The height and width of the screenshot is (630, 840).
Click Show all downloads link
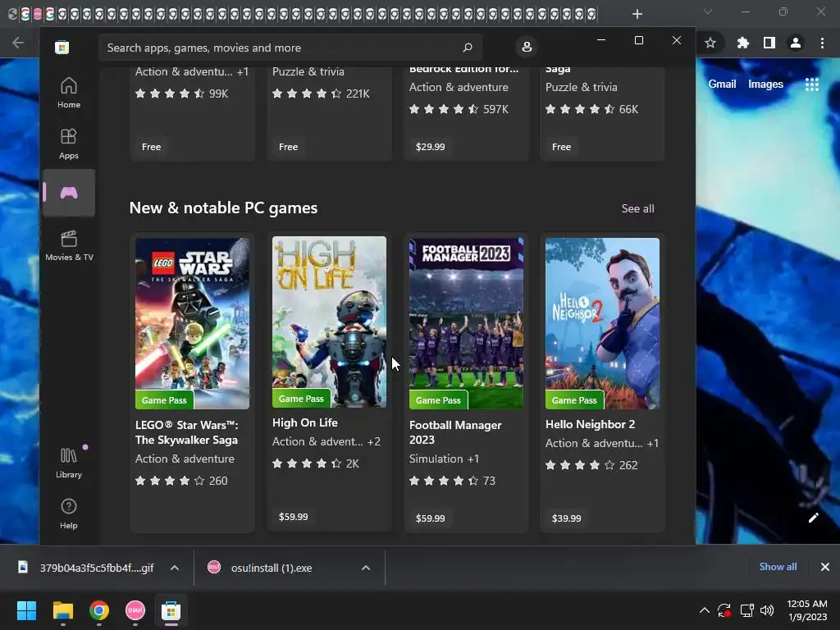pyautogui.click(x=778, y=566)
